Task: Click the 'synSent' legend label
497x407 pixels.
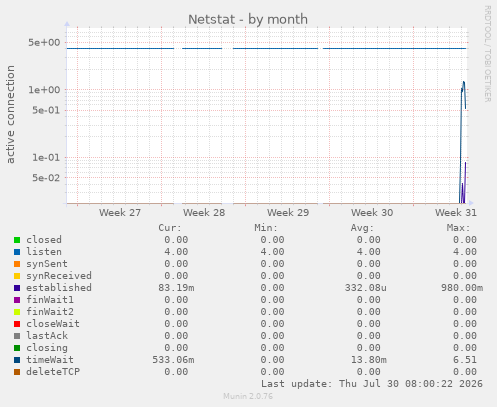Action: [47, 264]
